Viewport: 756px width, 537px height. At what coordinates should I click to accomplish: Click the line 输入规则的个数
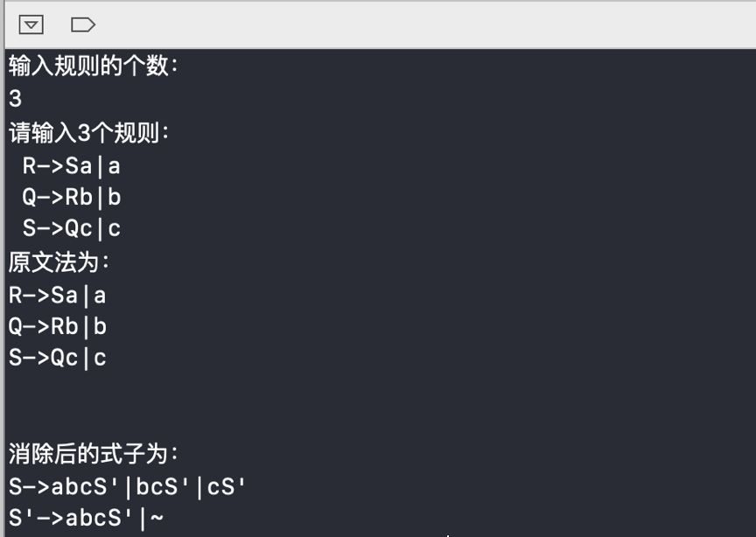click(x=93, y=66)
